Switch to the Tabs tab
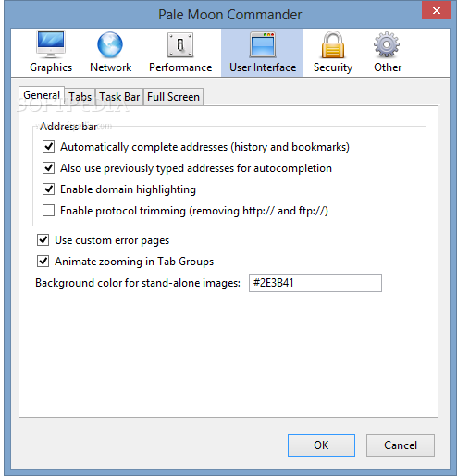457x476 pixels. [x=80, y=97]
